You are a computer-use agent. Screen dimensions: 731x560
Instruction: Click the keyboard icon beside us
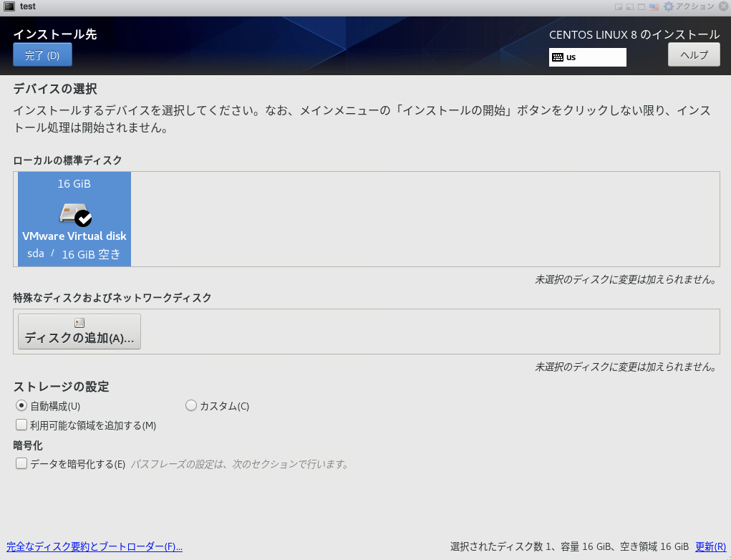point(558,57)
